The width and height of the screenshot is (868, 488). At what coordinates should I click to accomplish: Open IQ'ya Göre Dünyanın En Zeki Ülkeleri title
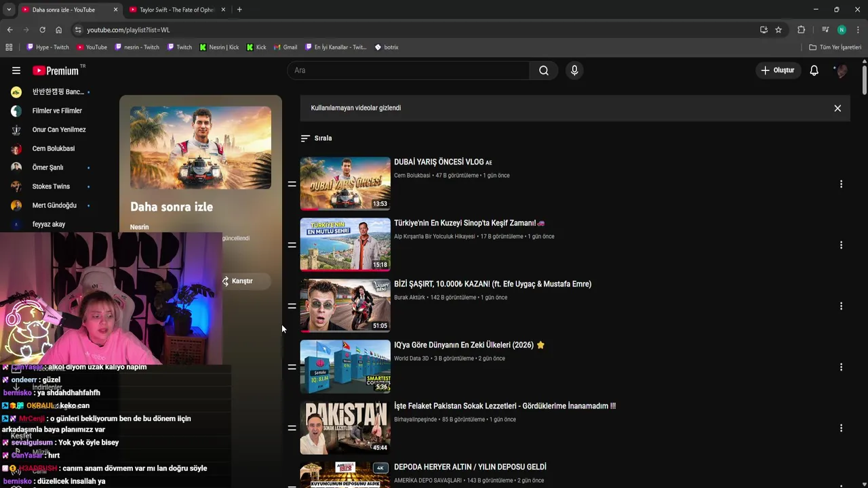point(469,345)
